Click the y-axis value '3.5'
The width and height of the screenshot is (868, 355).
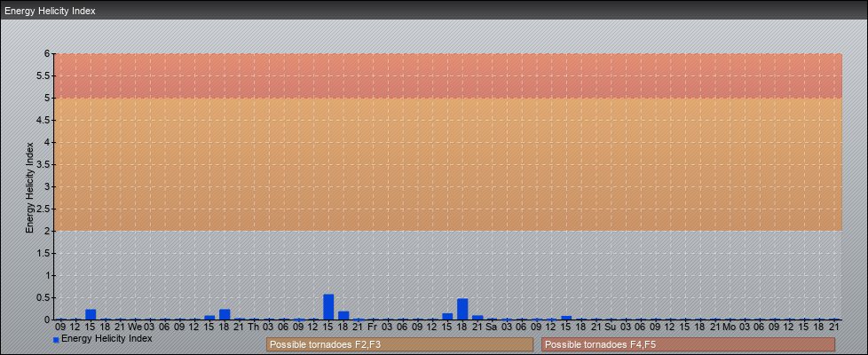[44, 164]
